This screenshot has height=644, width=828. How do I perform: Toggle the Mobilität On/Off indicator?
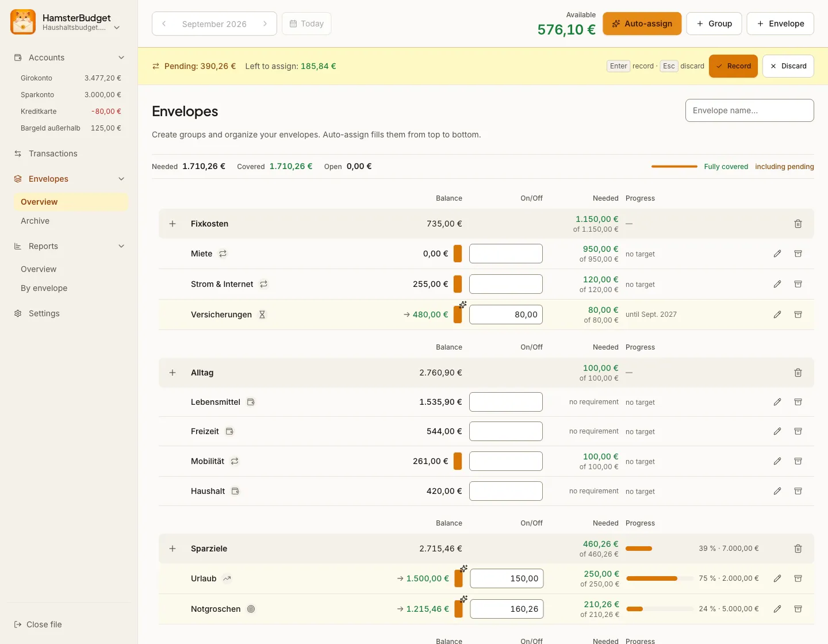coord(458,461)
